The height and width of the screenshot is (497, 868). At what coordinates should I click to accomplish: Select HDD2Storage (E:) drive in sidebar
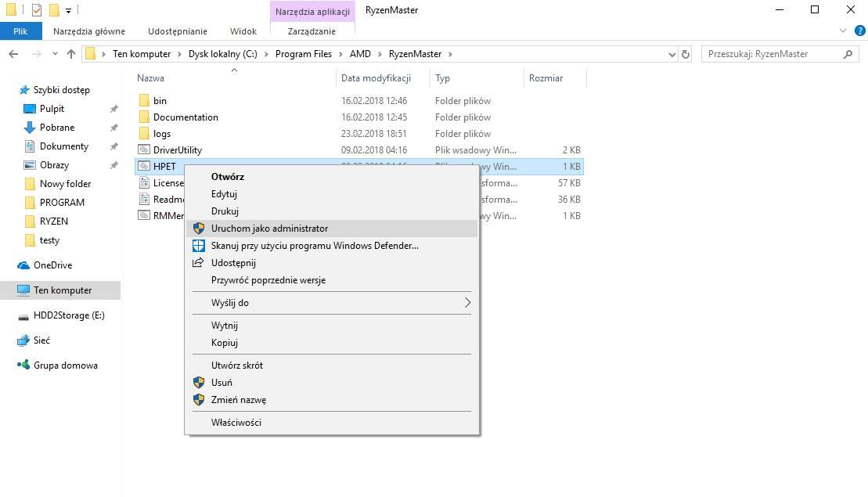pyautogui.click(x=69, y=315)
